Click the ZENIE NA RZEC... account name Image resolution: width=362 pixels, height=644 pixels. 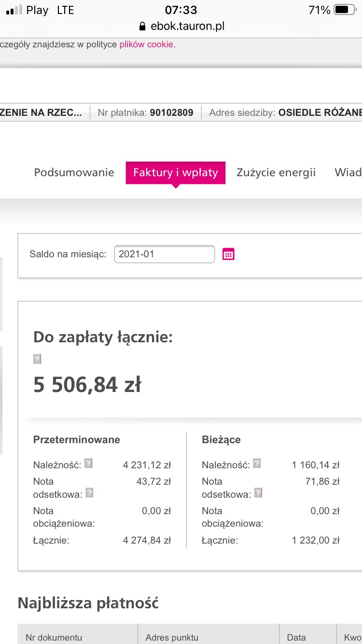coord(41,112)
